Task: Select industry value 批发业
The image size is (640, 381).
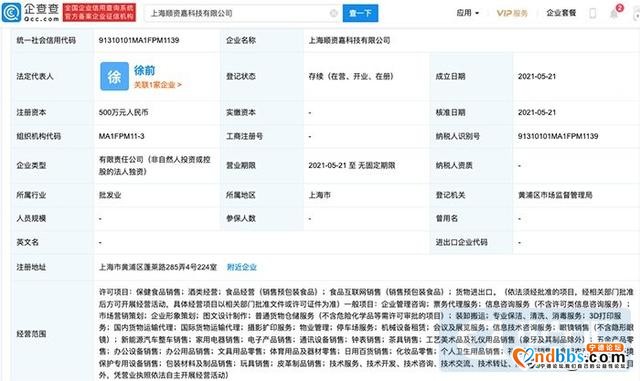Action: [110, 195]
